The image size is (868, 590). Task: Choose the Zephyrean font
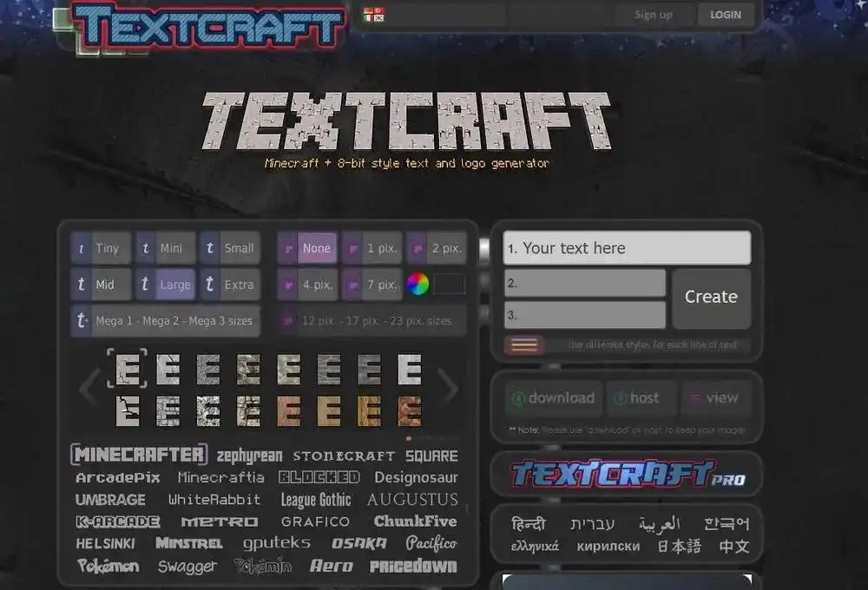(x=250, y=456)
